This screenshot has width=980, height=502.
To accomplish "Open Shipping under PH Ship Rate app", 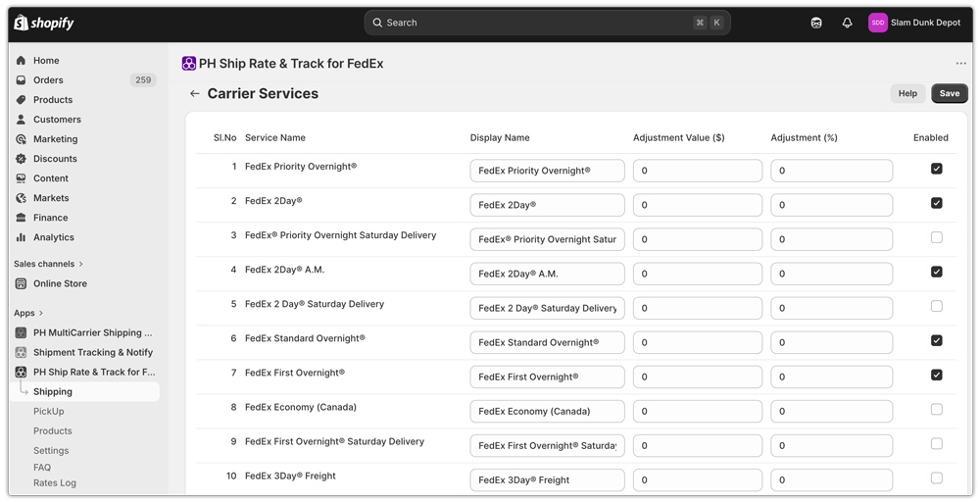I will [84, 391].
